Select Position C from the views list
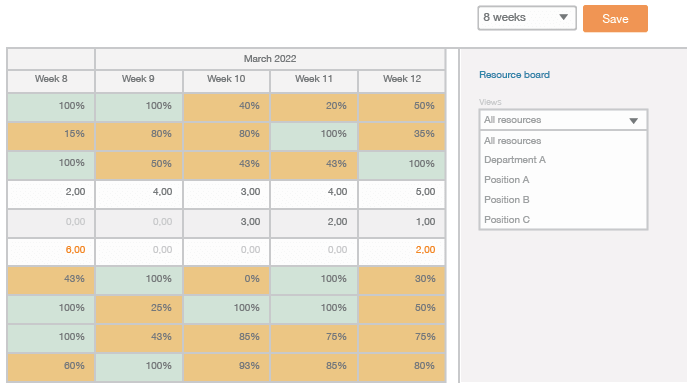Image resolution: width=694 pixels, height=388 pixels. [x=563, y=219]
